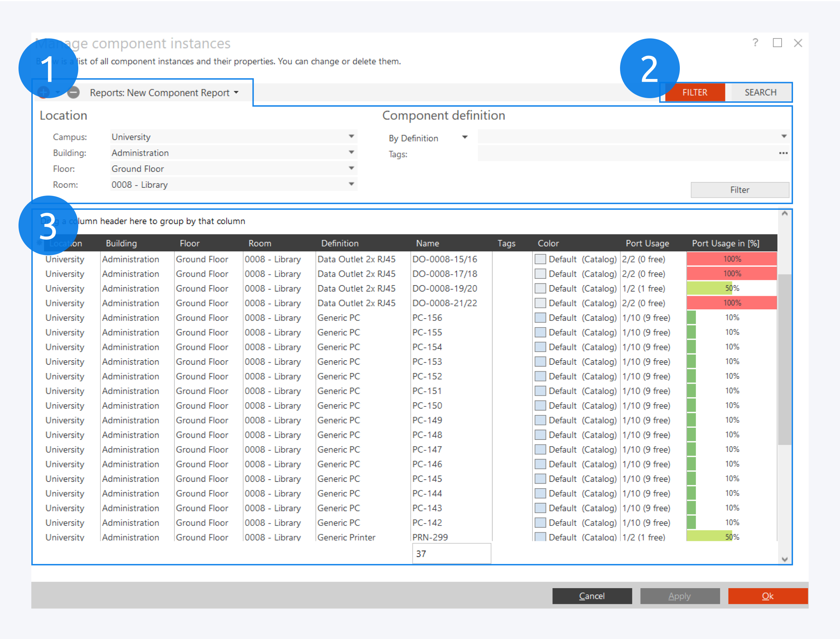This screenshot has width=840, height=639.
Task: Click the scroll down arrow of table
Action: (784, 559)
